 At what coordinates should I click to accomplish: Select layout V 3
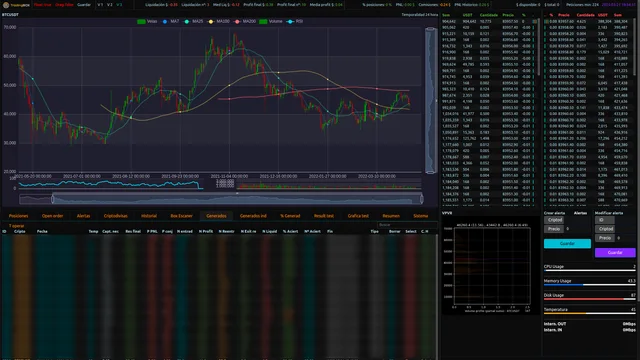click(x=119, y=5)
